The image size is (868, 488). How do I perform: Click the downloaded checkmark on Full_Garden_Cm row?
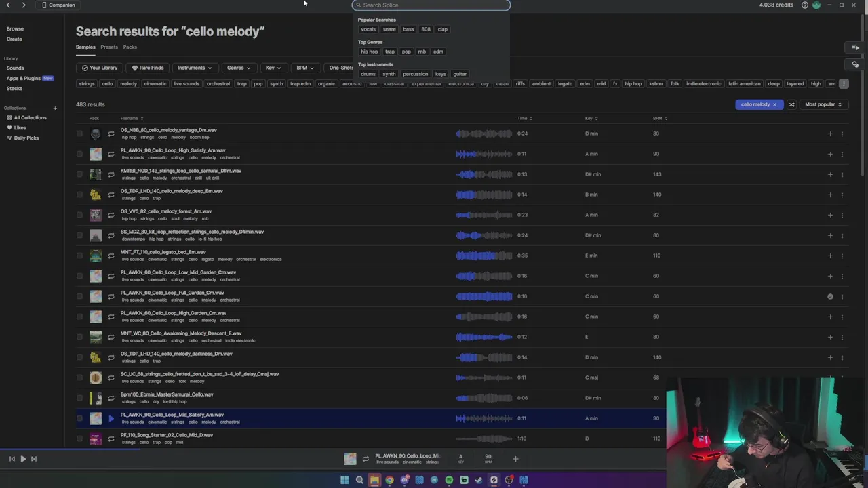coord(830,296)
